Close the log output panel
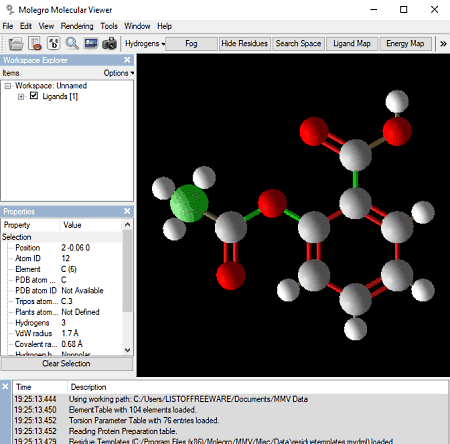Screen dimensions: 450x444 [x=5, y=387]
